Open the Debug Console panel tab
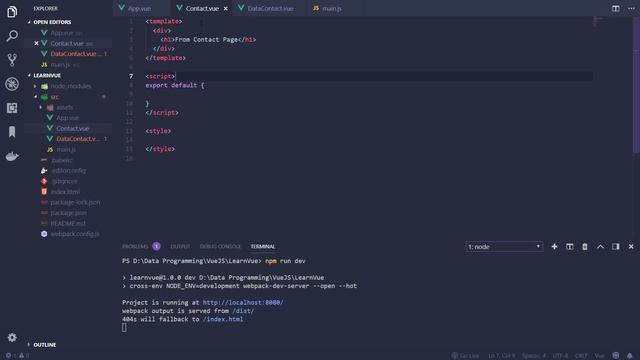The image size is (640, 360). pyautogui.click(x=220, y=247)
